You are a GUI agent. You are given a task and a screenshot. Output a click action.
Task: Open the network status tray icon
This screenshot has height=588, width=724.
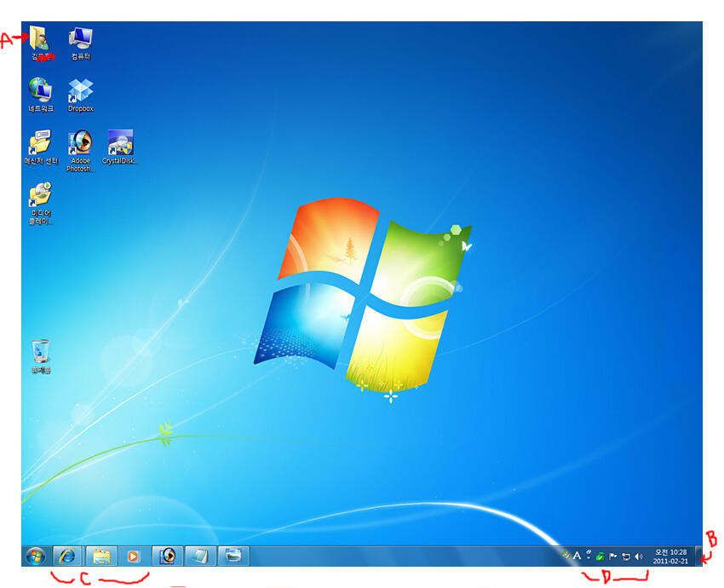(626, 556)
